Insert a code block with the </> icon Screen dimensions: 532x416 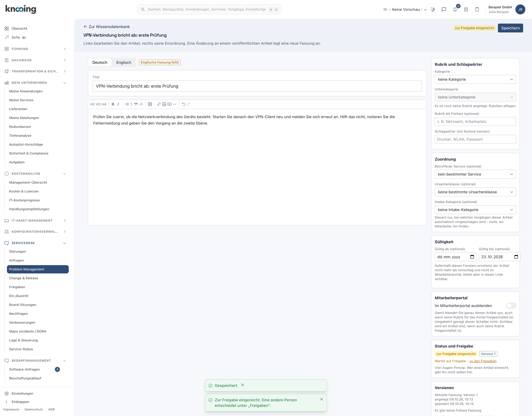[x=141, y=104]
